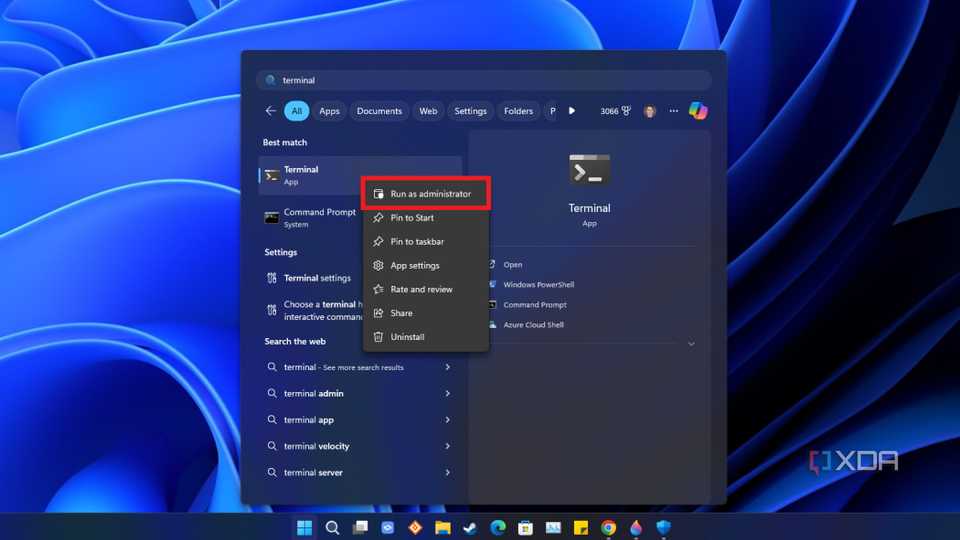960x540 pixels.
Task: Open the Windows Start button
Action: point(304,527)
